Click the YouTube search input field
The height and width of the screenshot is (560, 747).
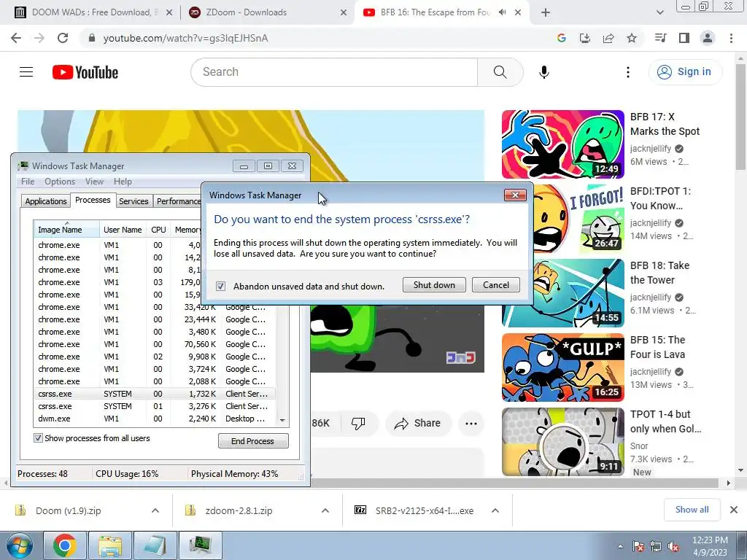click(334, 72)
